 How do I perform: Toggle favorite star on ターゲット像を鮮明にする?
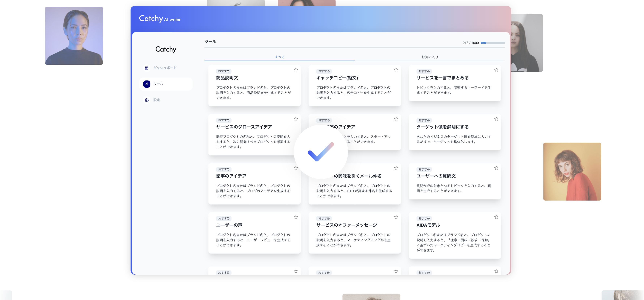point(496,119)
